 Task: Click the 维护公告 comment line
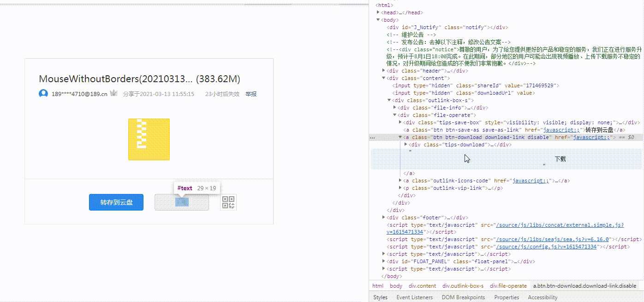click(x=411, y=35)
